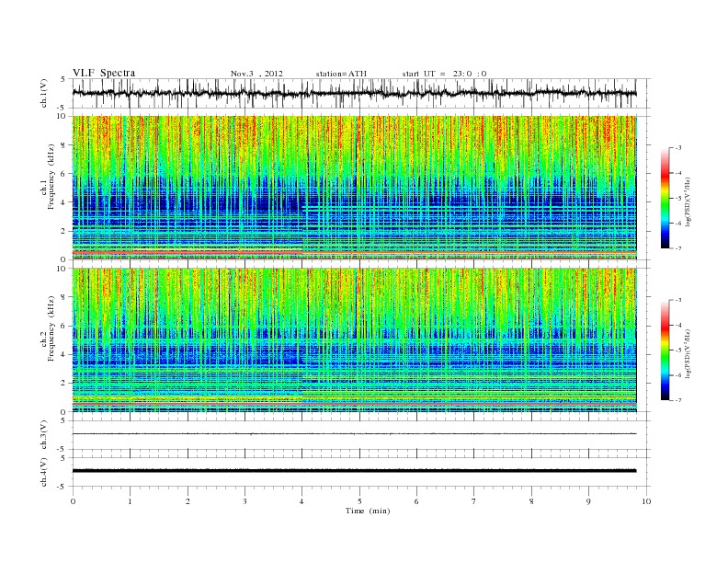728x563 pixels.
Task: Click the time axis tick label '3'
Action: pos(245,501)
